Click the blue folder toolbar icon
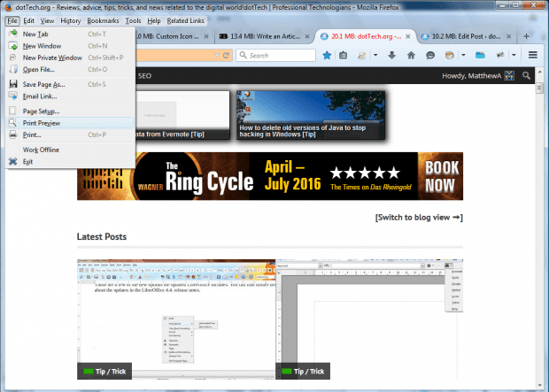549x392 pixels. (480, 55)
